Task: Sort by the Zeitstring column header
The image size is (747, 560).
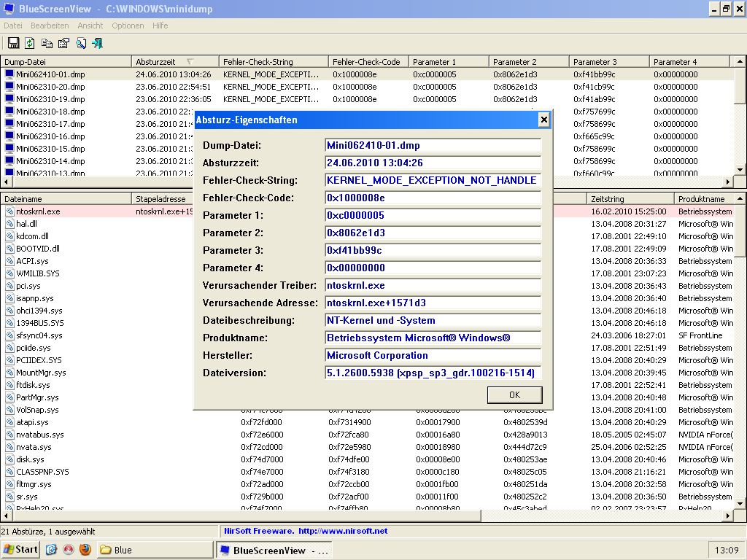Action: (x=630, y=199)
